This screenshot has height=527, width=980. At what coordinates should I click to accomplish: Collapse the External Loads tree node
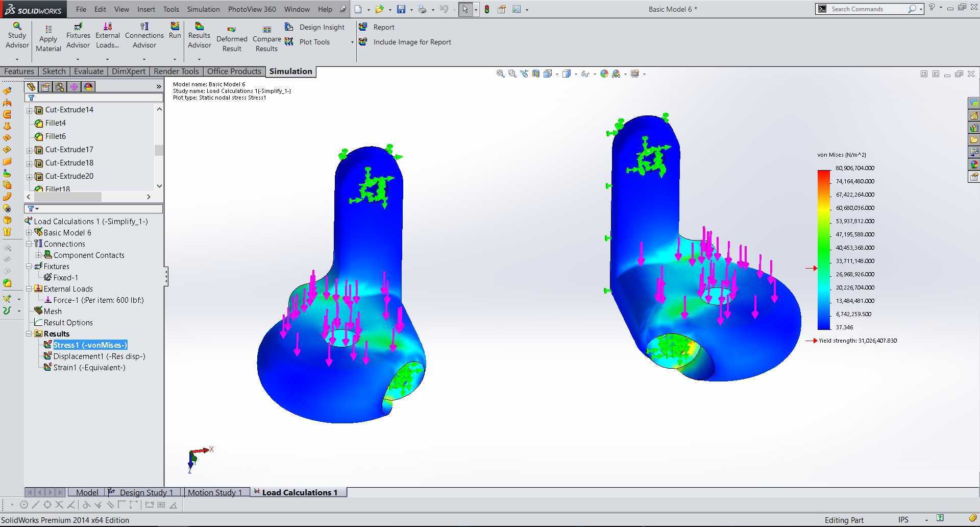(29, 289)
